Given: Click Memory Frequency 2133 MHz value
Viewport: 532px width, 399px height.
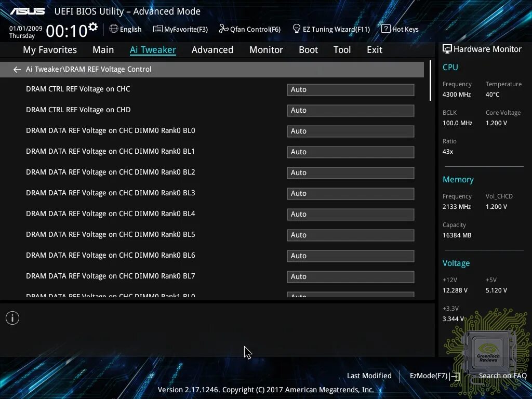Looking at the screenshot, I should (x=457, y=207).
